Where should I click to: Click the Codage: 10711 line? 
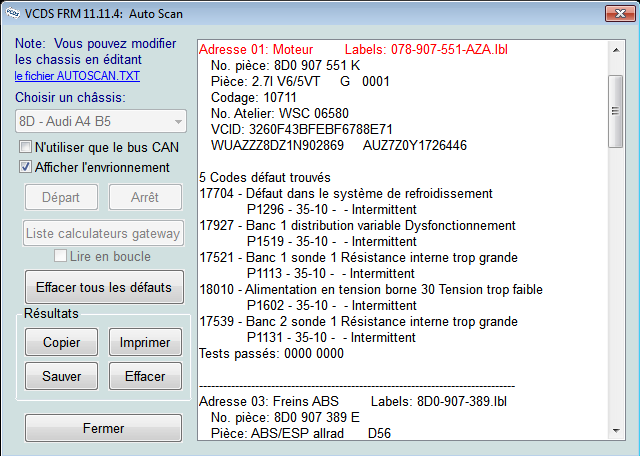click(253, 97)
